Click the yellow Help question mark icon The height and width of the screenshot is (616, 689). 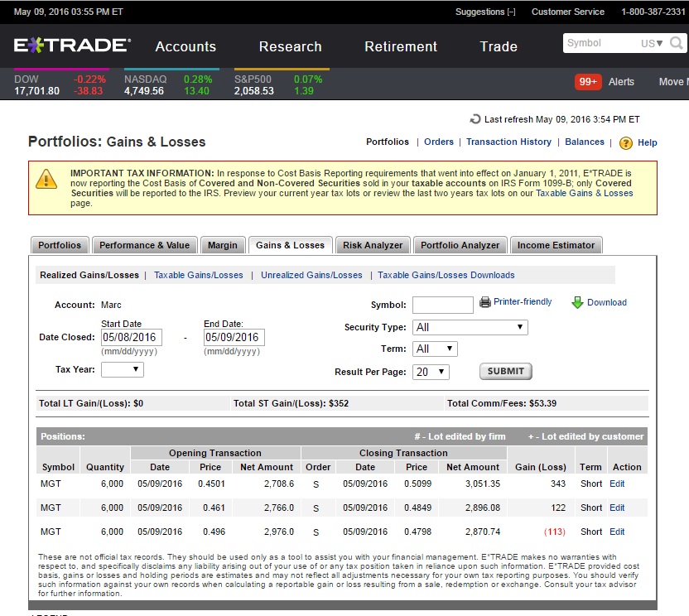click(626, 143)
